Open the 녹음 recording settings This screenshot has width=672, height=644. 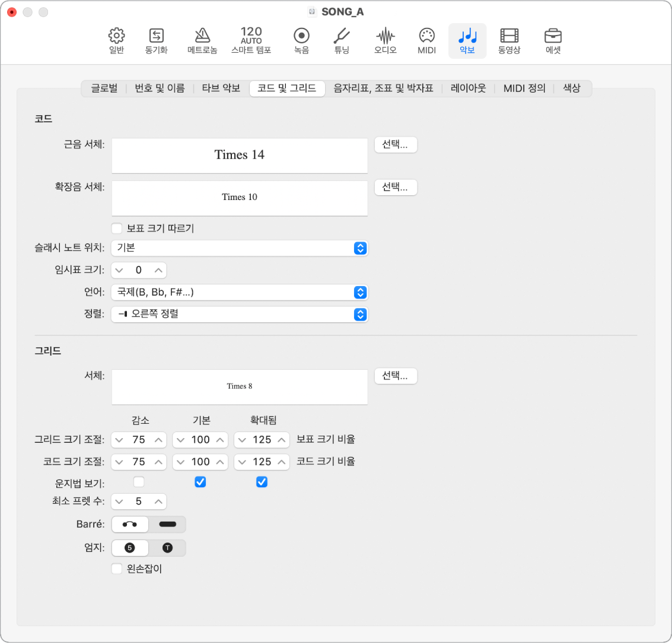pos(301,40)
